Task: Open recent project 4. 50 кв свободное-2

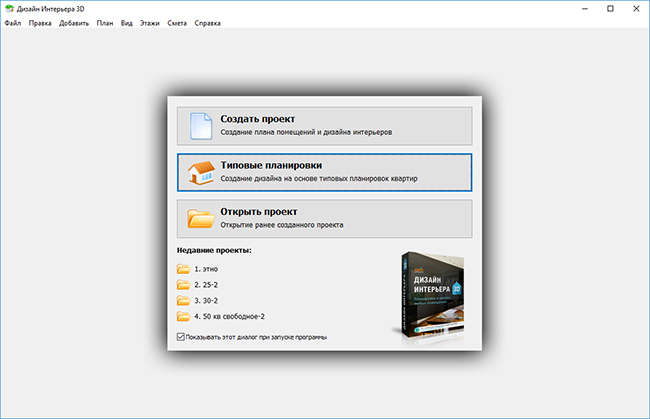Action: click(229, 316)
